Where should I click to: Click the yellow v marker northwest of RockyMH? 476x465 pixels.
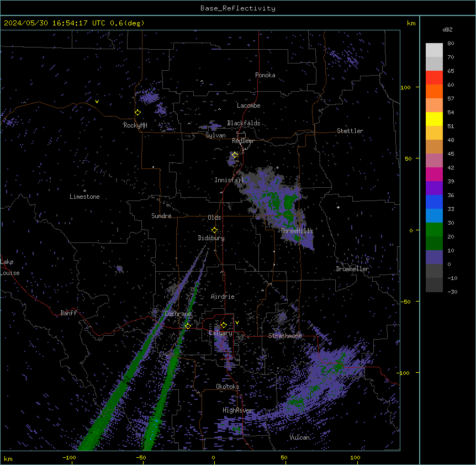[x=97, y=102]
